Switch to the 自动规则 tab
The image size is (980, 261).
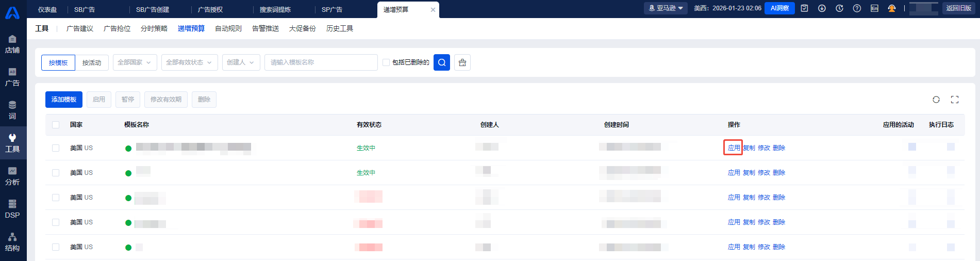pos(228,28)
